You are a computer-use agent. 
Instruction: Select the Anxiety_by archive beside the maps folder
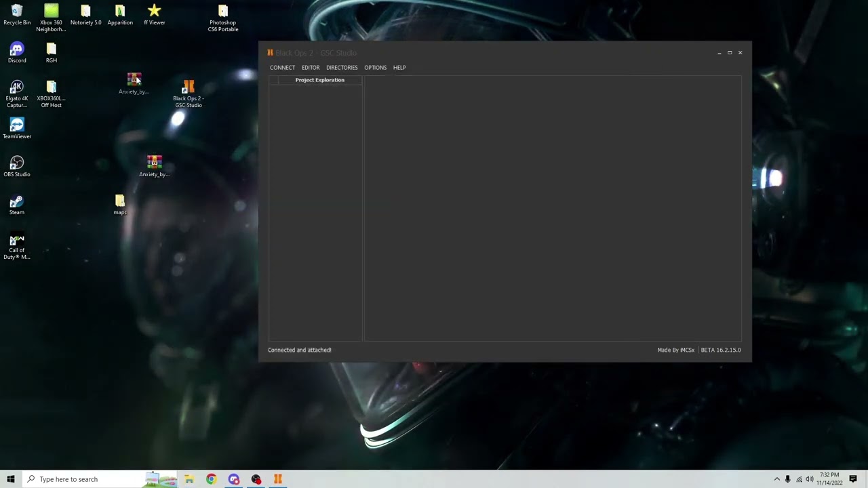click(x=154, y=167)
